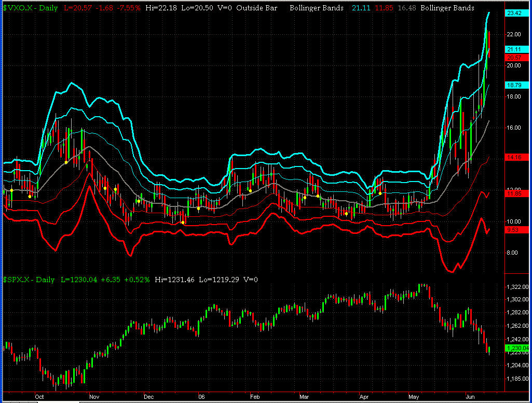This screenshot has height=403, width=532.
Task: Click the 1,302.00 SPX axis label
Action: click(517, 300)
